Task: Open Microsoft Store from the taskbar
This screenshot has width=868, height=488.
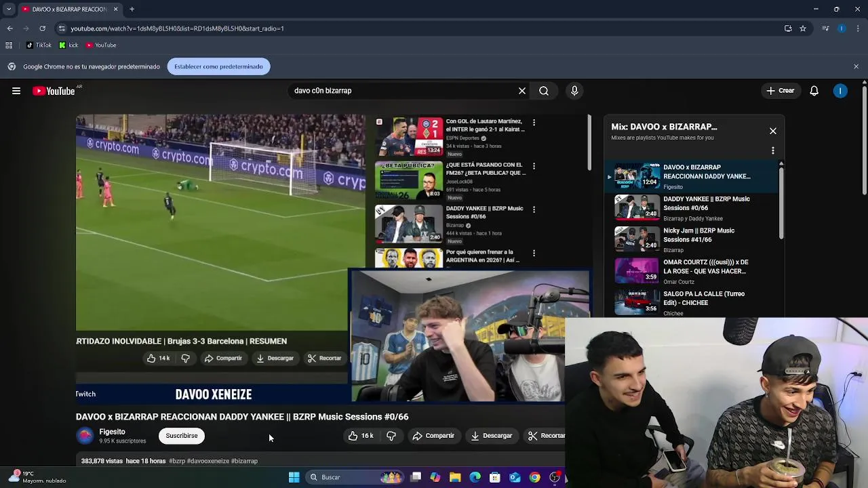Action: tap(495, 477)
